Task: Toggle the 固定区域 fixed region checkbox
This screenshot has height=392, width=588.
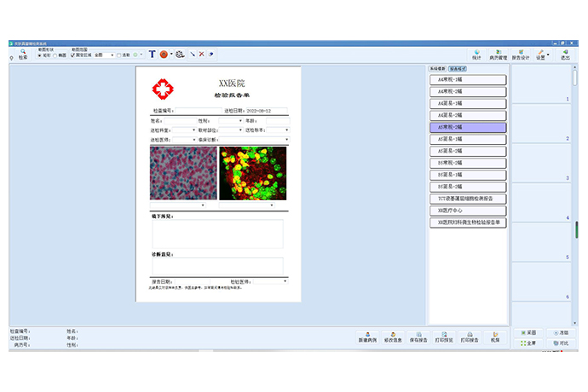Action: pyautogui.click(x=73, y=55)
